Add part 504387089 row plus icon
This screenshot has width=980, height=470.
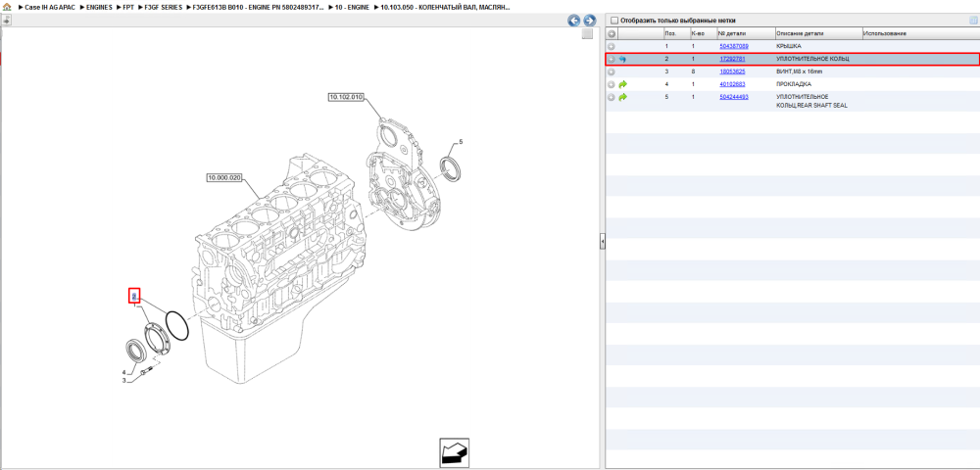pos(612,46)
